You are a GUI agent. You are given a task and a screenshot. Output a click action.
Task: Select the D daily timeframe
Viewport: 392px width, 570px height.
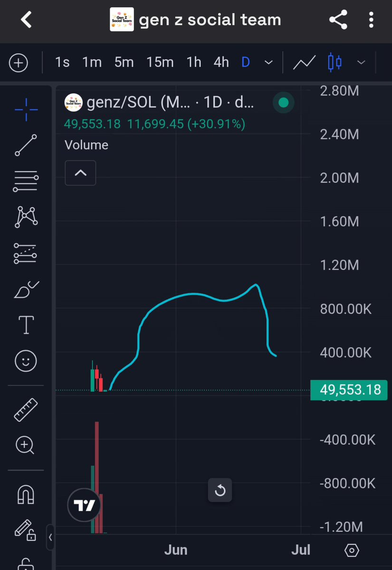(x=246, y=63)
